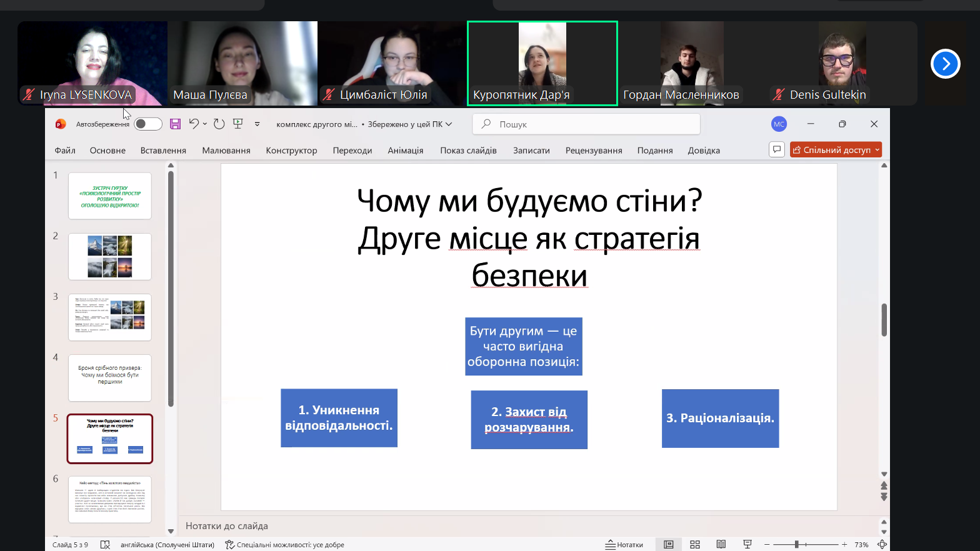Show next participants with blue arrow

coord(945,64)
